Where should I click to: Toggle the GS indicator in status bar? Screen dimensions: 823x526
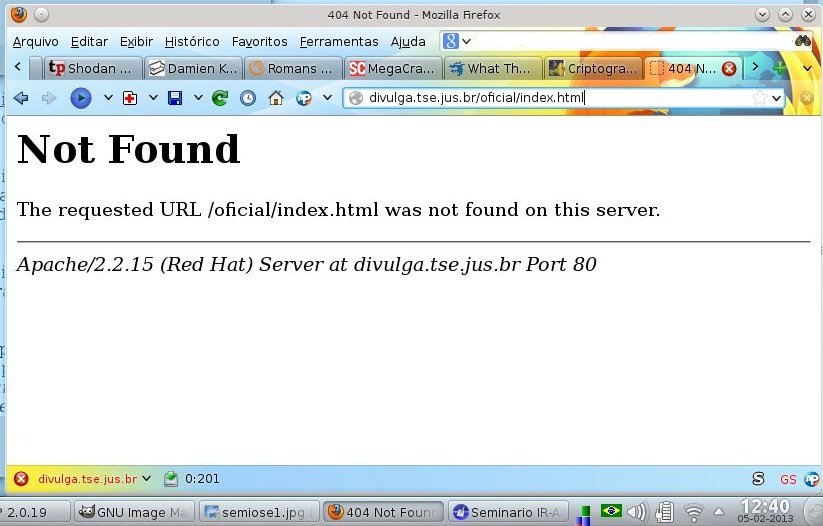point(788,479)
